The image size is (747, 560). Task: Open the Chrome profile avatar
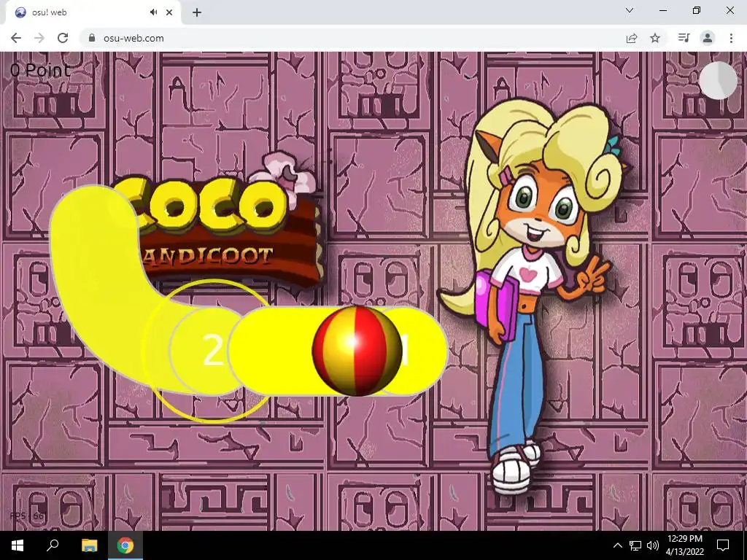click(x=708, y=38)
